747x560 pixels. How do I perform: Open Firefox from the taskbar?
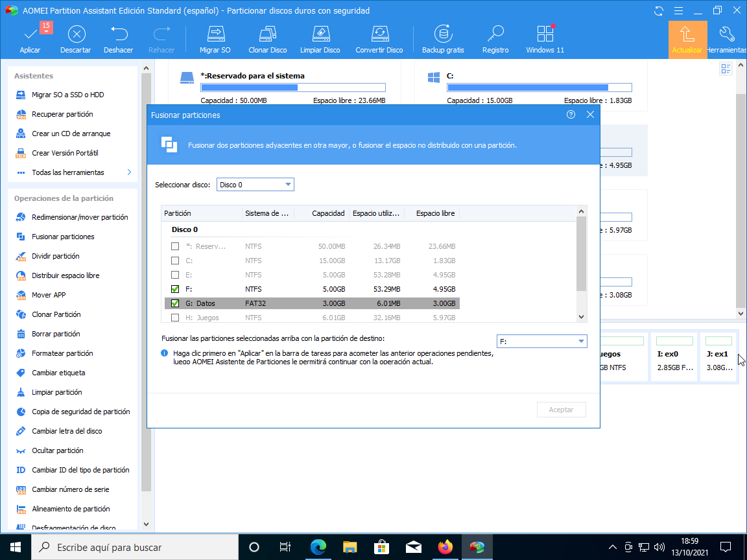click(445, 547)
